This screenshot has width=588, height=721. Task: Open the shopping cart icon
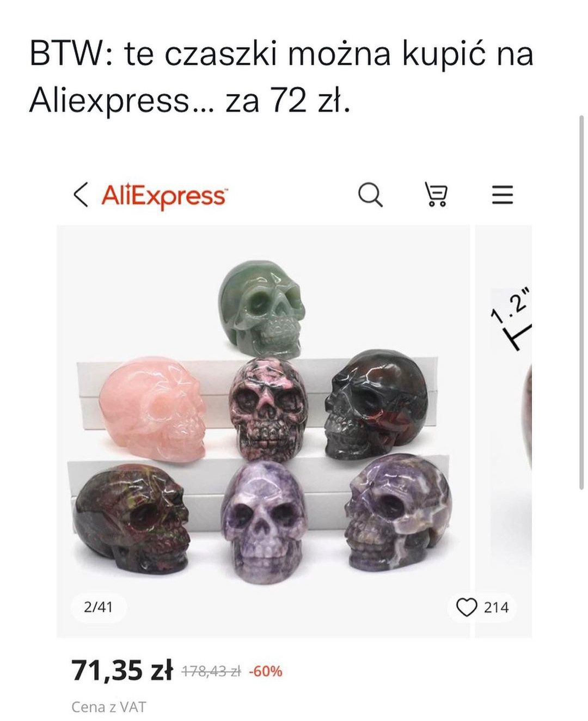pyautogui.click(x=436, y=195)
